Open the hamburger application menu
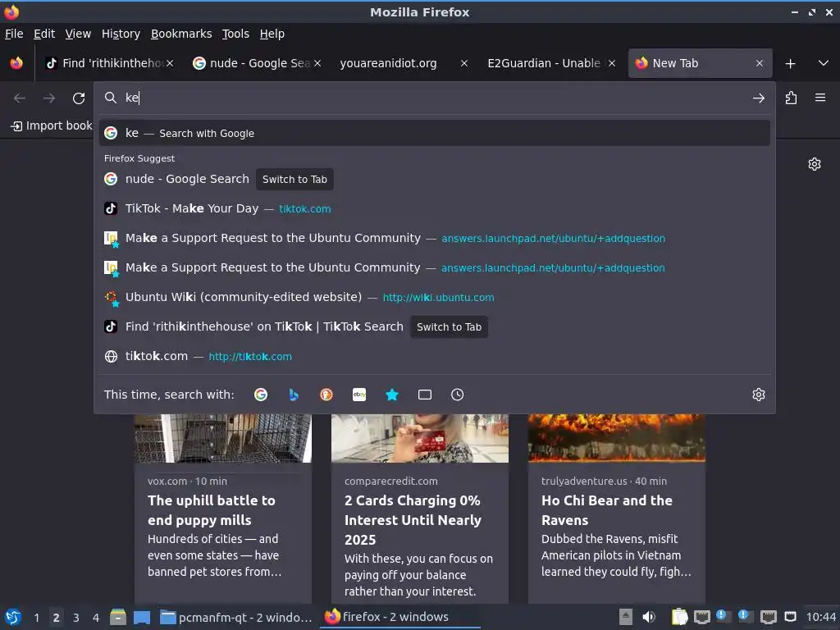 [x=820, y=98]
